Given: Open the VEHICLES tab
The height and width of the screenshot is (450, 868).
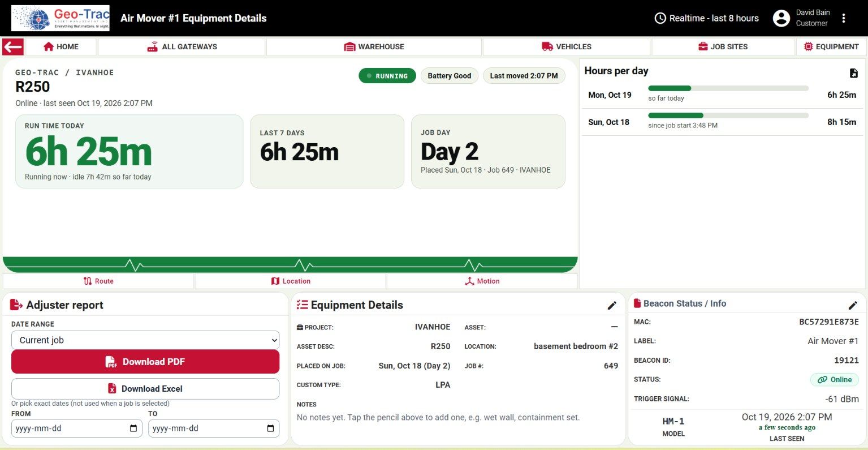Looking at the screenshot, I should (566, 46).
